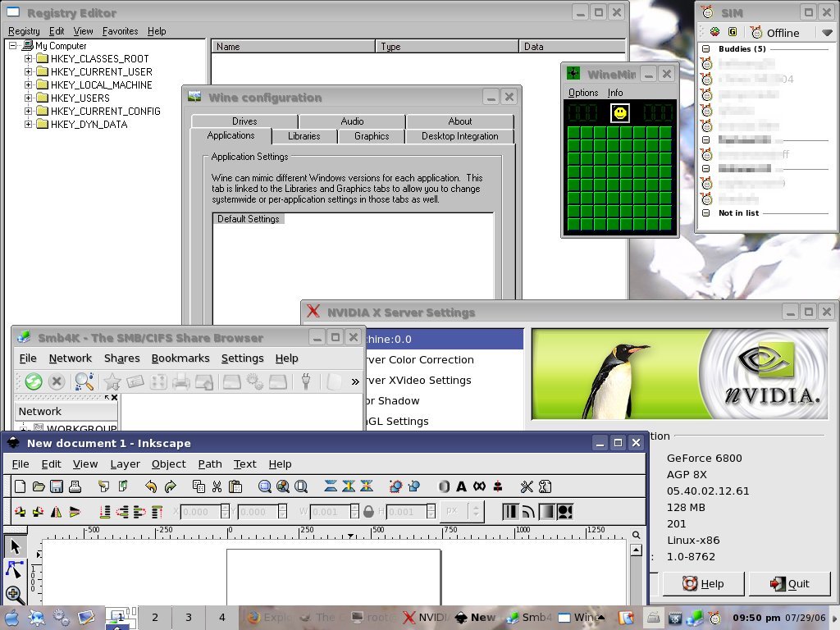Viewport: 840px width, 630px height.
Task: Collapse the Buddies group in SIM
Action: (706, 48)
